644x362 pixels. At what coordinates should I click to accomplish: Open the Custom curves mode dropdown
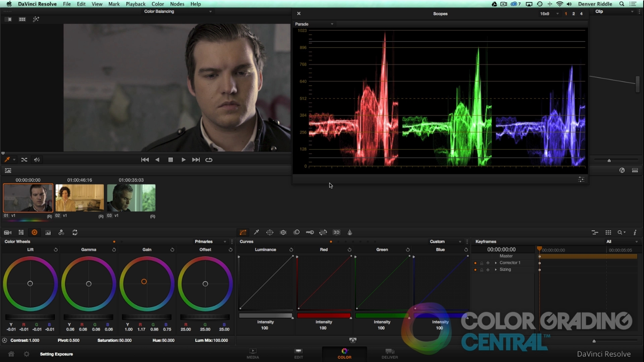coord(445,242)
